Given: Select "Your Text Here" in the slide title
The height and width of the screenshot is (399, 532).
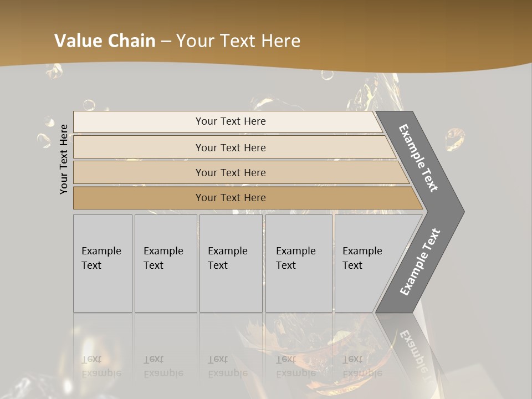Looking at the screenshot, I should pyautogui.click(x=238, y=41).
